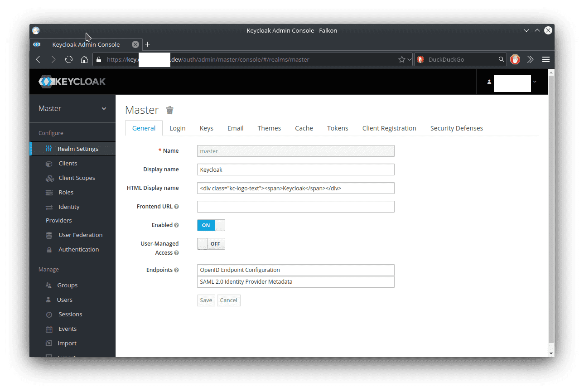Open the Sessions section icon
Screen dimensions: 584x392
(x=49, y=314)
